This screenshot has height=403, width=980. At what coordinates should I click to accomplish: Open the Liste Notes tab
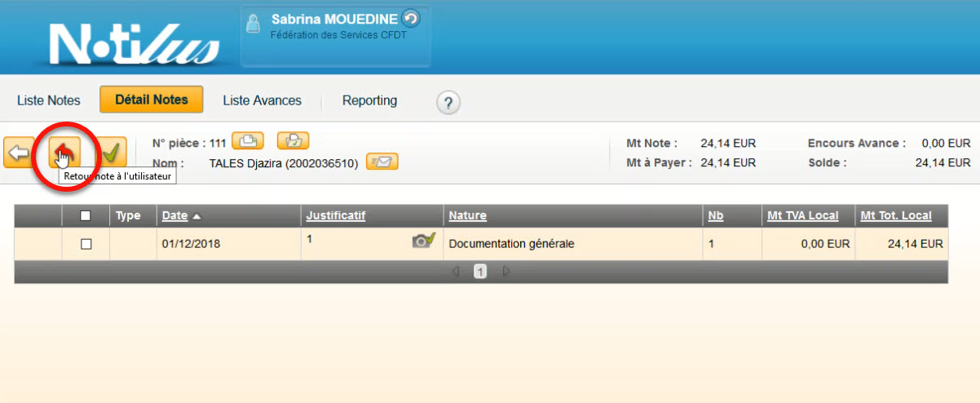click(49, 100)
